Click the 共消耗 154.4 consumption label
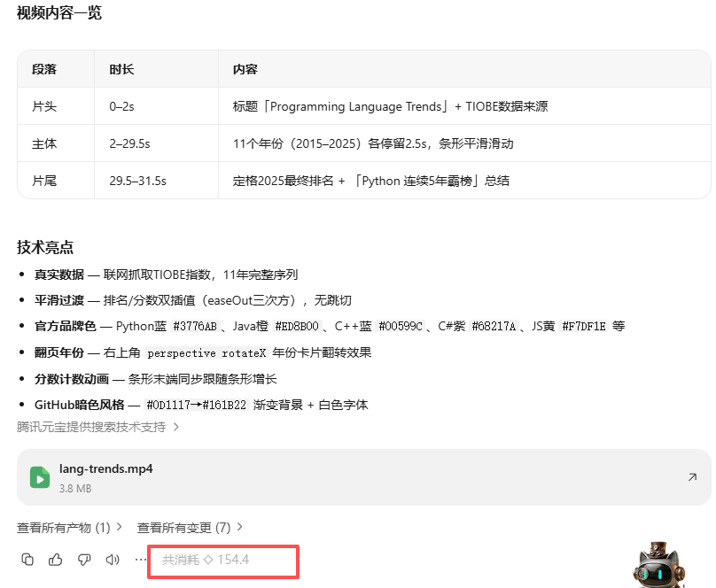 [x=206, y=560]
